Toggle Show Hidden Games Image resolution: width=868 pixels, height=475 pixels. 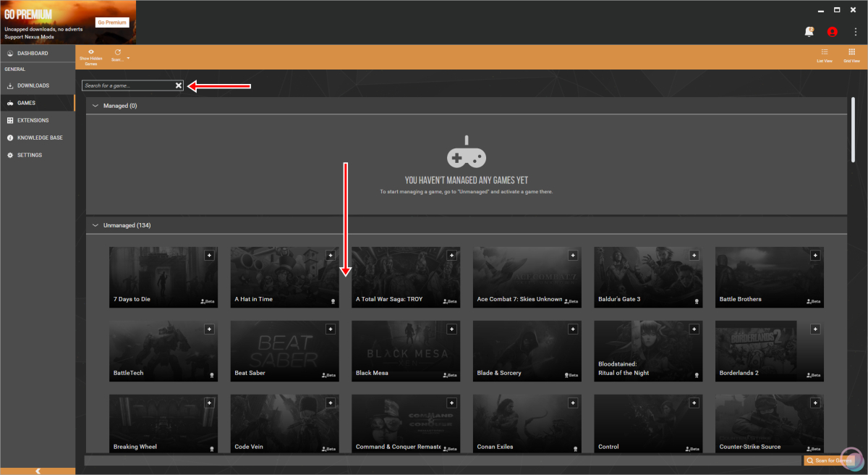(91, 57)
